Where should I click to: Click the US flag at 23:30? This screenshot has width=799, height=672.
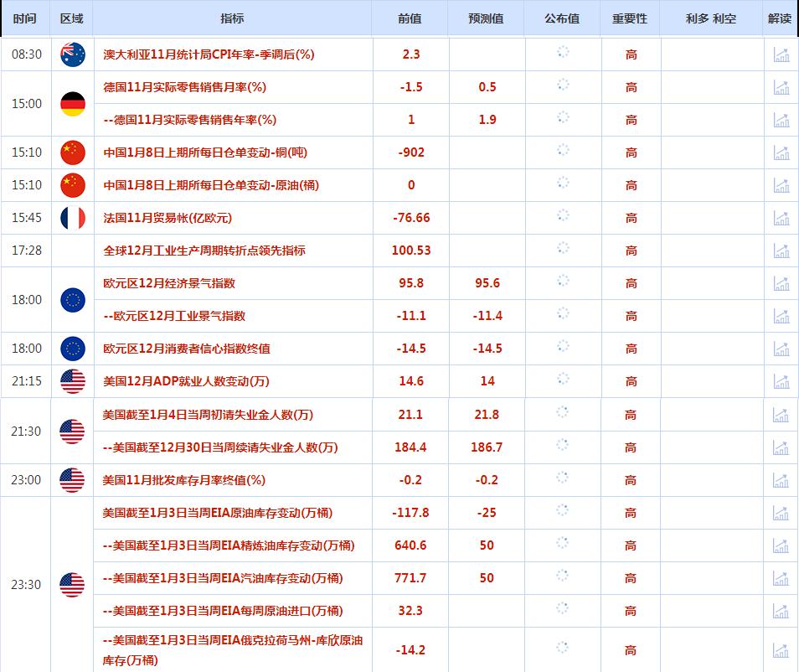pyautogui.click(x=72, y=584)
